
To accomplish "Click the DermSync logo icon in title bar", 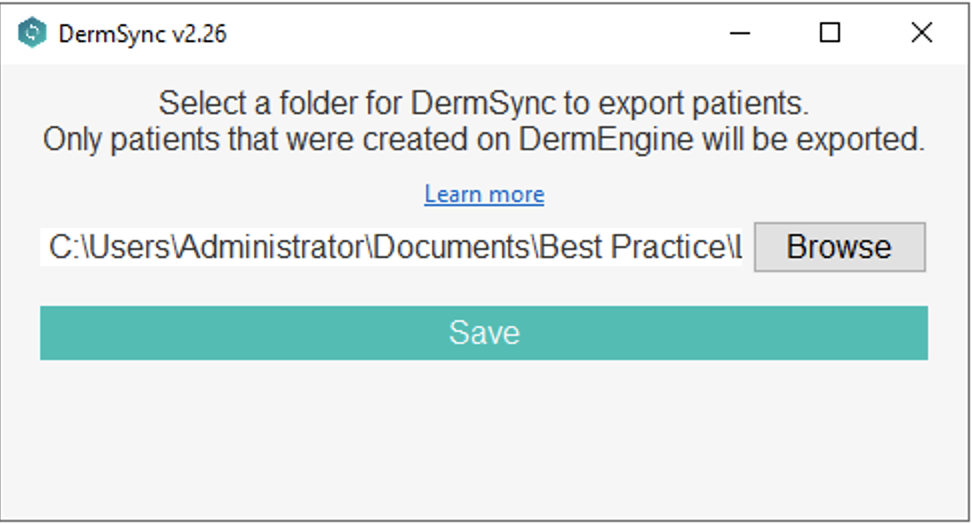I will [33, 33].
